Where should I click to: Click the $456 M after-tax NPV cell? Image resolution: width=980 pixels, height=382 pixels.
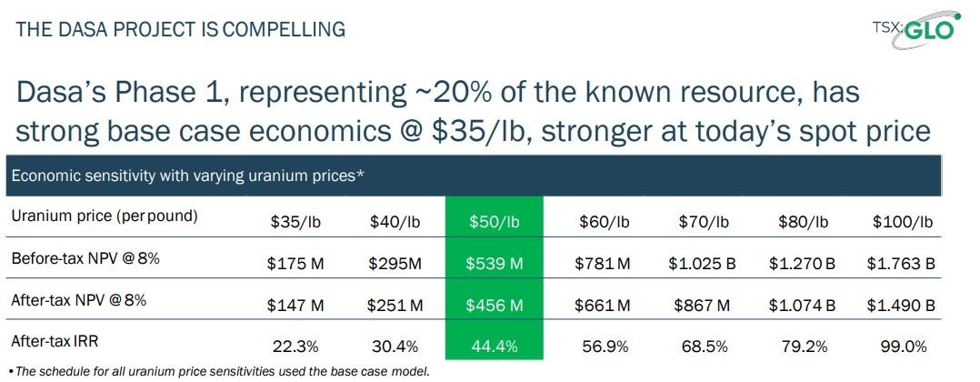coord(495,306)
